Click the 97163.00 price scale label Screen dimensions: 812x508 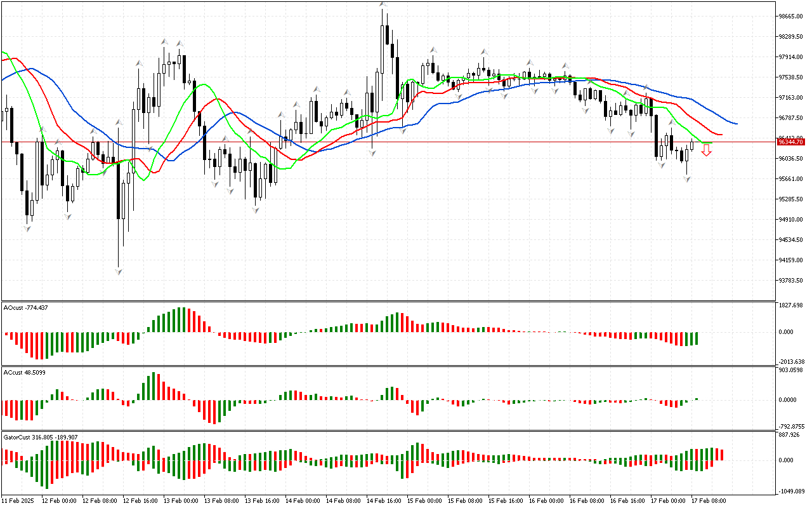point(792,98)
